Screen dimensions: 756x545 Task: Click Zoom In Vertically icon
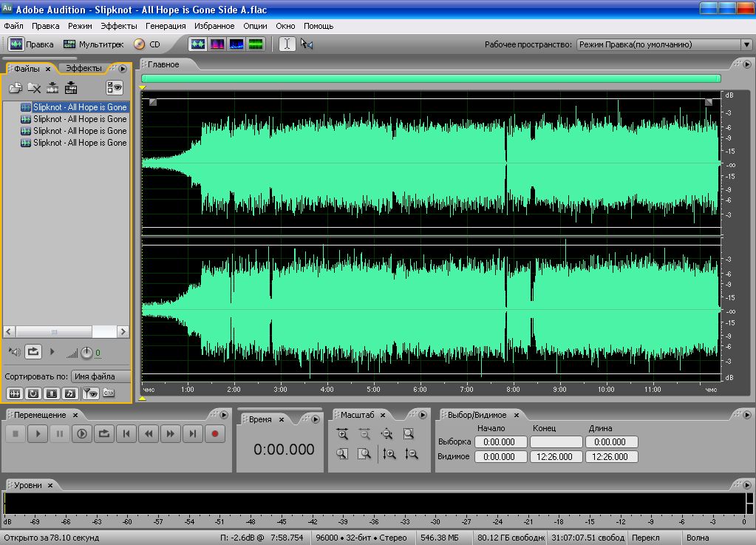pos(389,454)
